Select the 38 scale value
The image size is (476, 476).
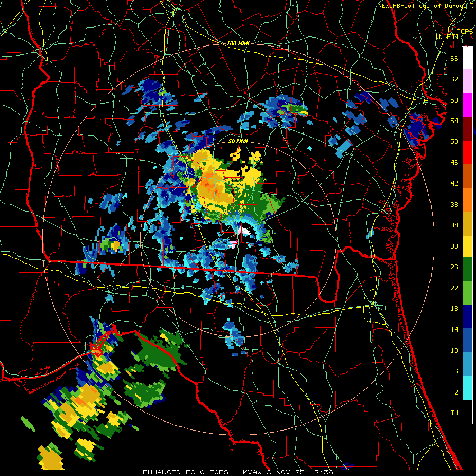coord(454,204)
